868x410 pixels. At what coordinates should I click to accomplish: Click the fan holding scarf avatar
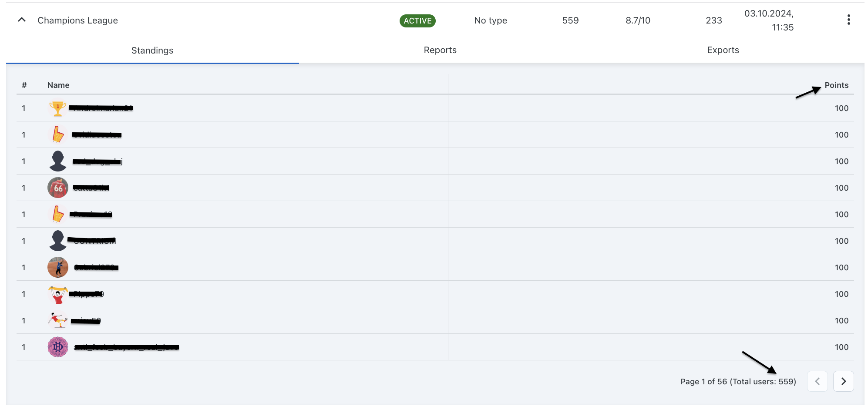tap(58, 294)
